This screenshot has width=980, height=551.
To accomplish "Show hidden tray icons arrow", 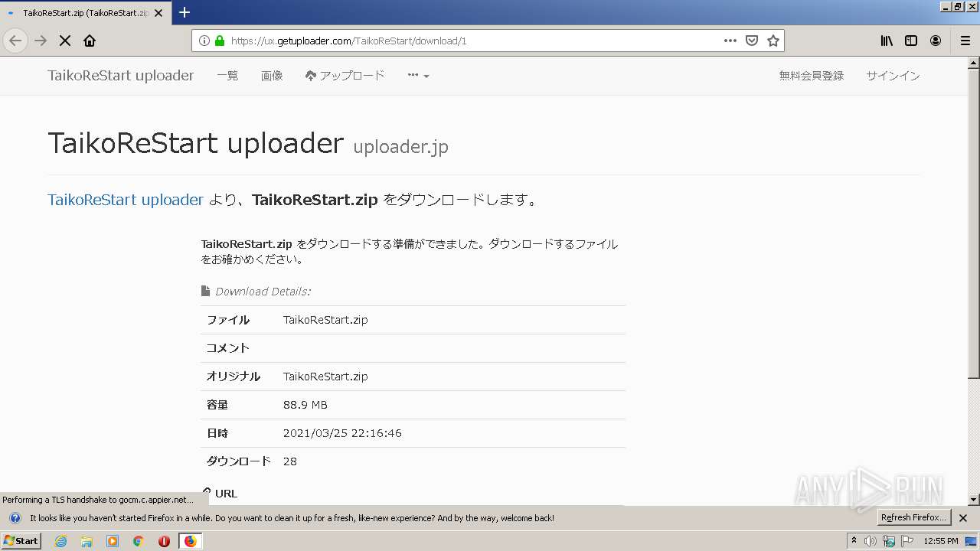I will (x=854, y=540).
